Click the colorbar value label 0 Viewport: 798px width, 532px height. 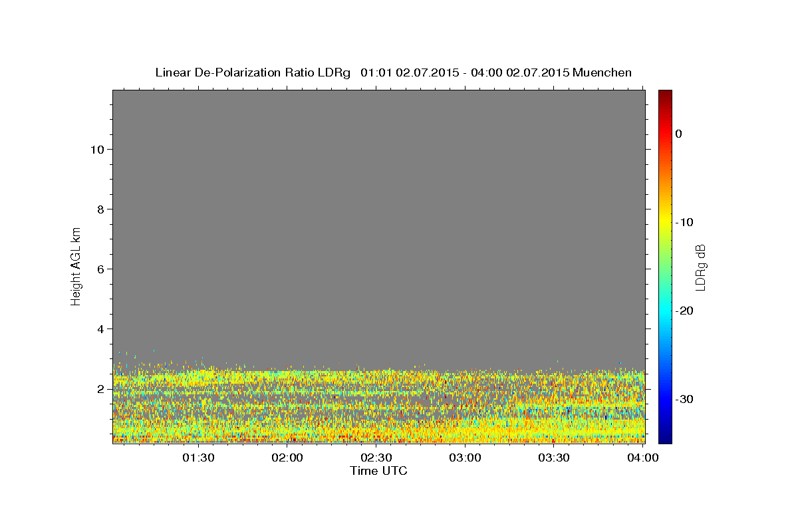point(678,134)
